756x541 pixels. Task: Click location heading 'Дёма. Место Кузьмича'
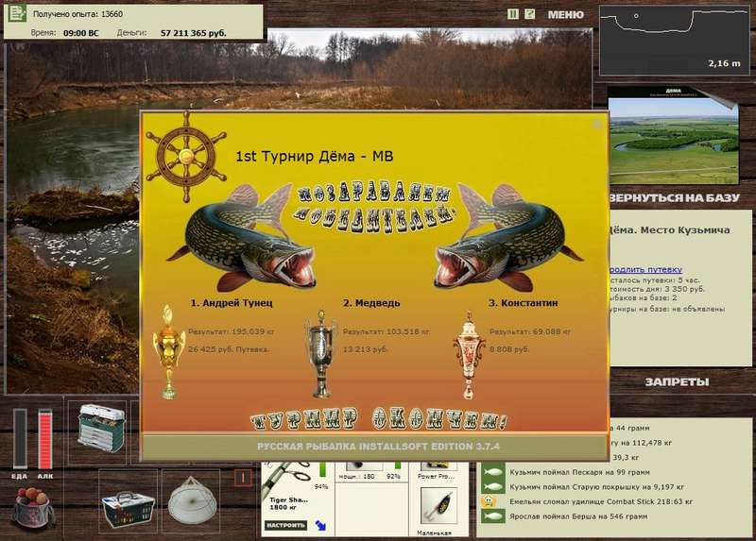tap(669, 230)
